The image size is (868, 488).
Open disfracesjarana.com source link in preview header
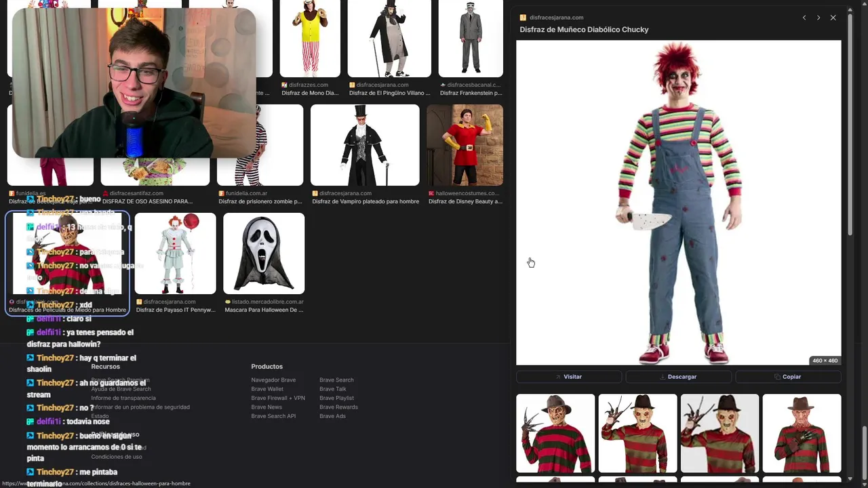pyautogui.click(x=556, y=18)
